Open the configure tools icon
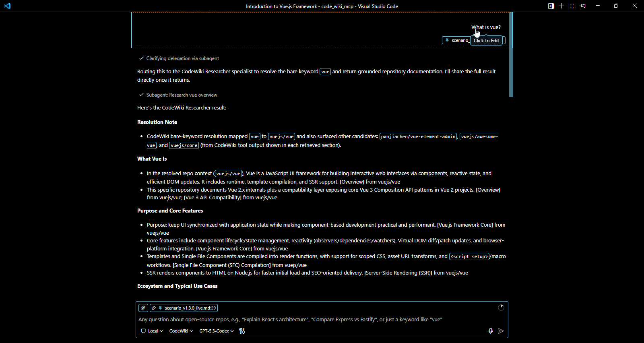 click(242, 331)
